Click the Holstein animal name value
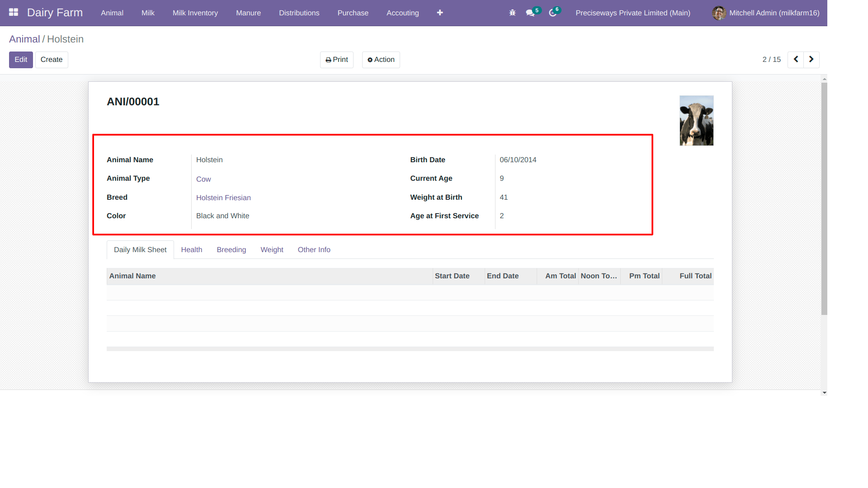 click(x=209, y=160)
